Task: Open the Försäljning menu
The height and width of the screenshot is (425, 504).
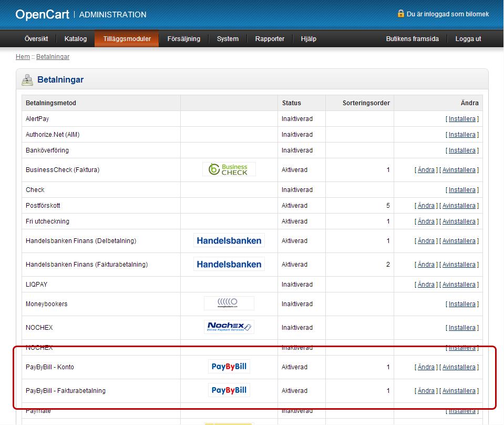Action: click(x=184, y=38)
